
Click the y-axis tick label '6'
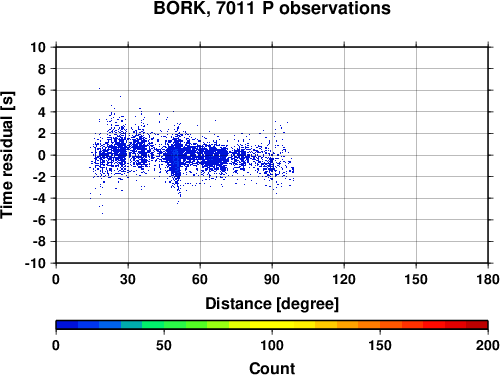(42, 90)
